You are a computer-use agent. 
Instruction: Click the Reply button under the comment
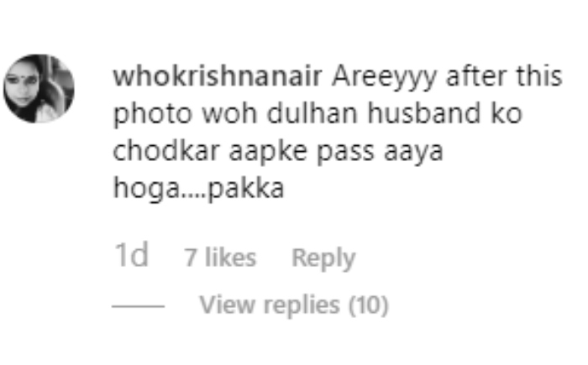coord(323,258)
